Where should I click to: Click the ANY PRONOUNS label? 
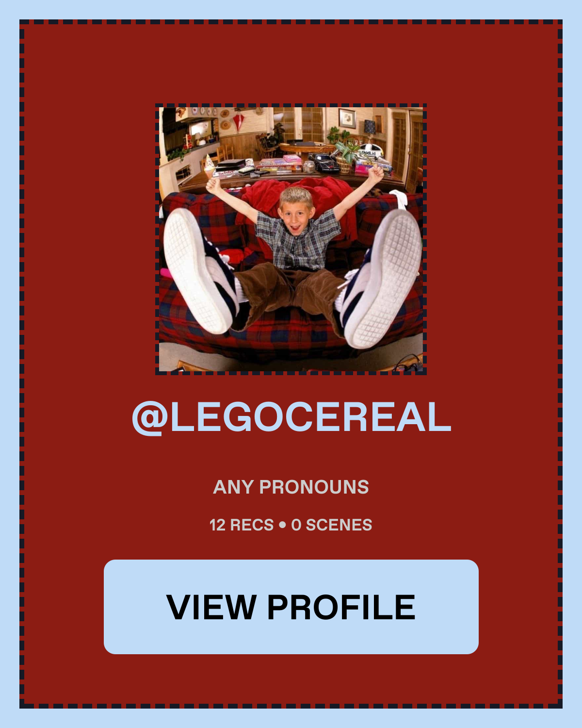291,487
